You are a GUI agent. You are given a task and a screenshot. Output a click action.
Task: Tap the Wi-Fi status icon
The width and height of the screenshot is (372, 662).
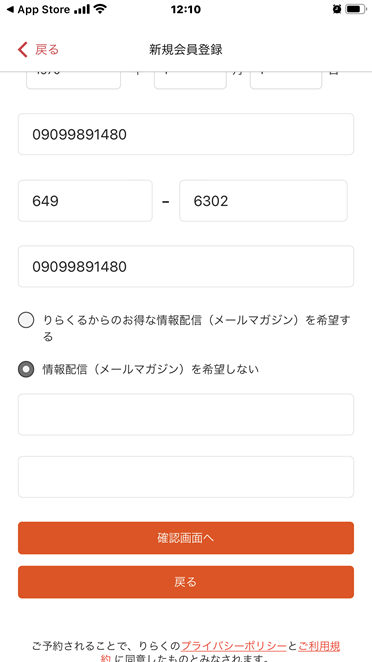pos(100,9)
